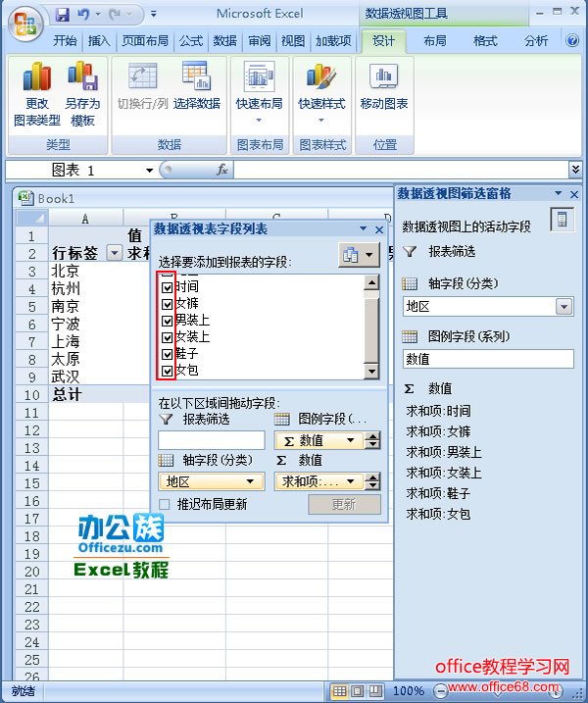
Task: Click the zoom out minus button
Action: (441, 691)
